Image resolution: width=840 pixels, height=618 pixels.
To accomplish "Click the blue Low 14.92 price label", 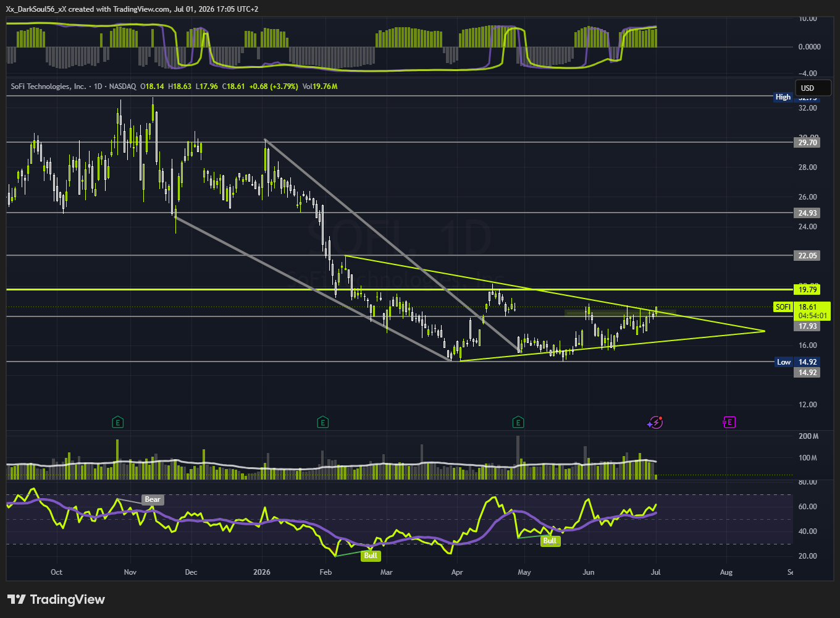I will coord(797,362).
